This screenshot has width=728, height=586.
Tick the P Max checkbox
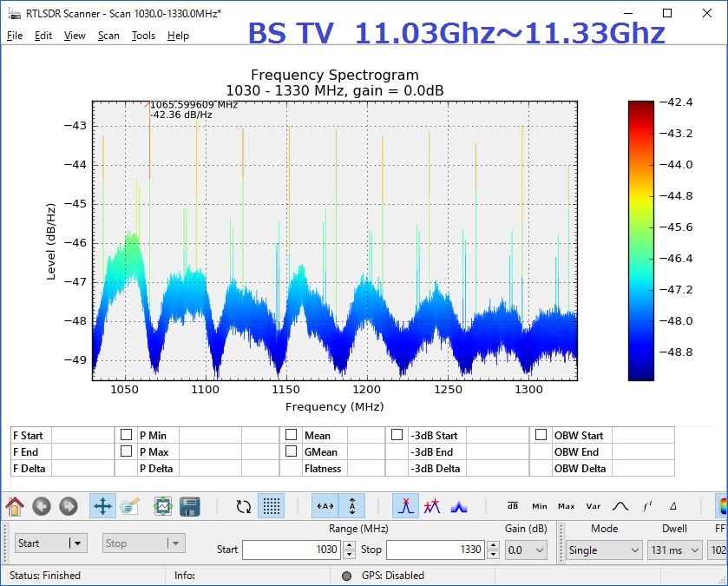coord(126,451)
